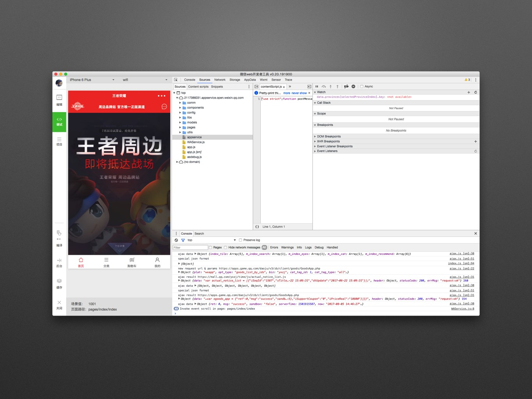Switch to the Search drawer tab
532x399 pixels.
point(199,233)
